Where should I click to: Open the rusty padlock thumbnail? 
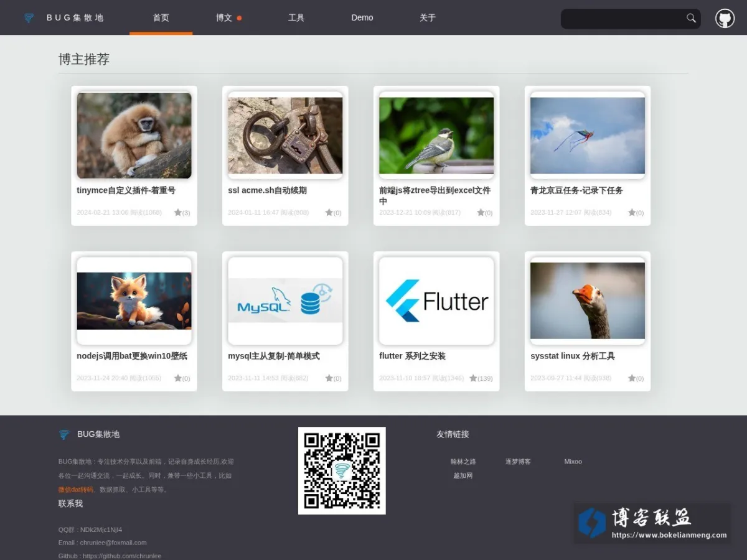pos(285,136)
